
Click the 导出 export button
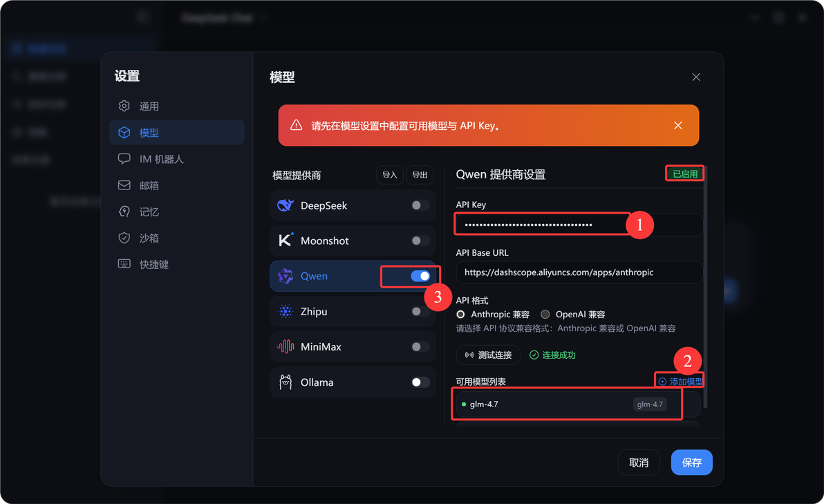420,175
